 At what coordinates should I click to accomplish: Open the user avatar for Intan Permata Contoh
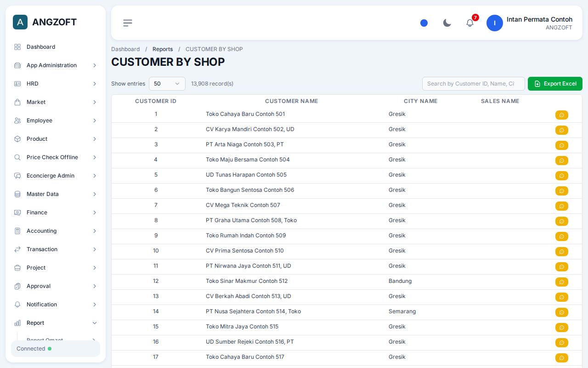coord(495,23)
